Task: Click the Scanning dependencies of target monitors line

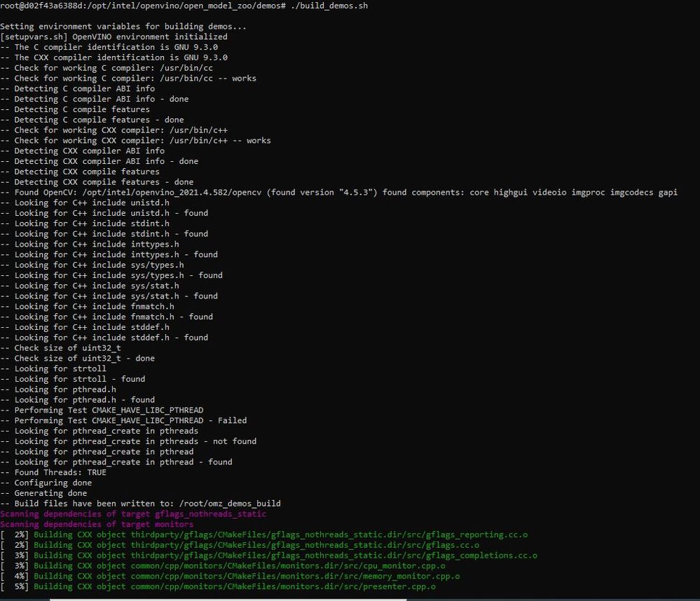Action: 97,524
